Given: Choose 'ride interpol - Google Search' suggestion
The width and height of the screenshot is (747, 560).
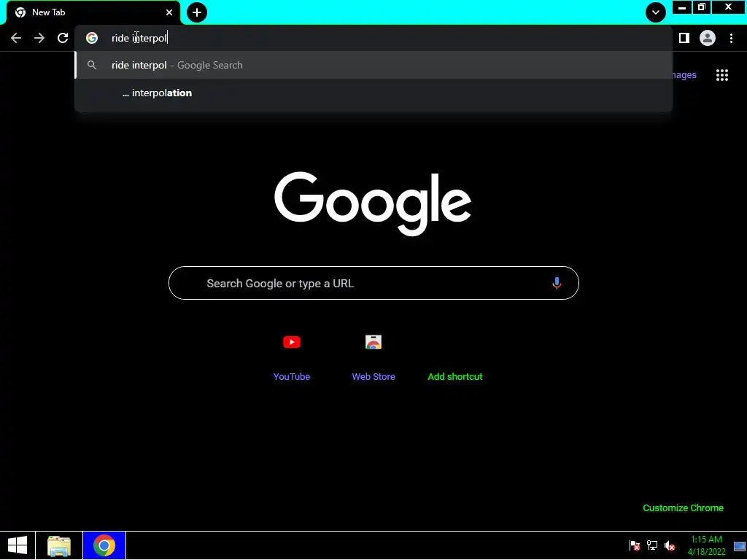Looking at the screenshot, I should coord(373,65).
